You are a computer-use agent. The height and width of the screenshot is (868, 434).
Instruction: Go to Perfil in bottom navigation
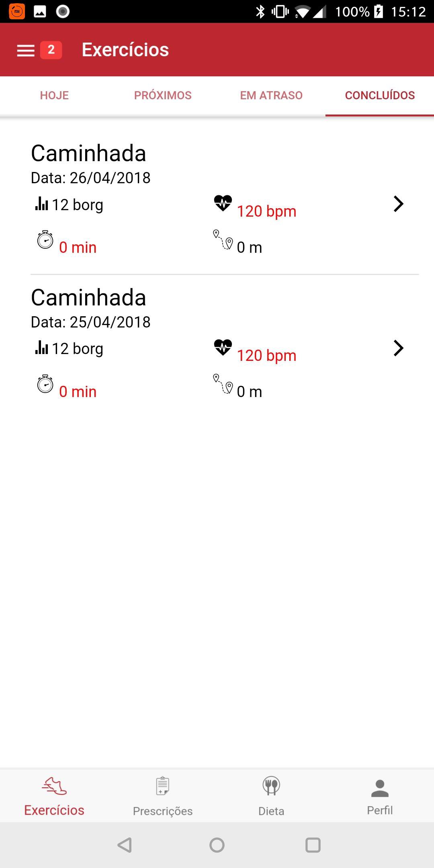click(380, 796)
